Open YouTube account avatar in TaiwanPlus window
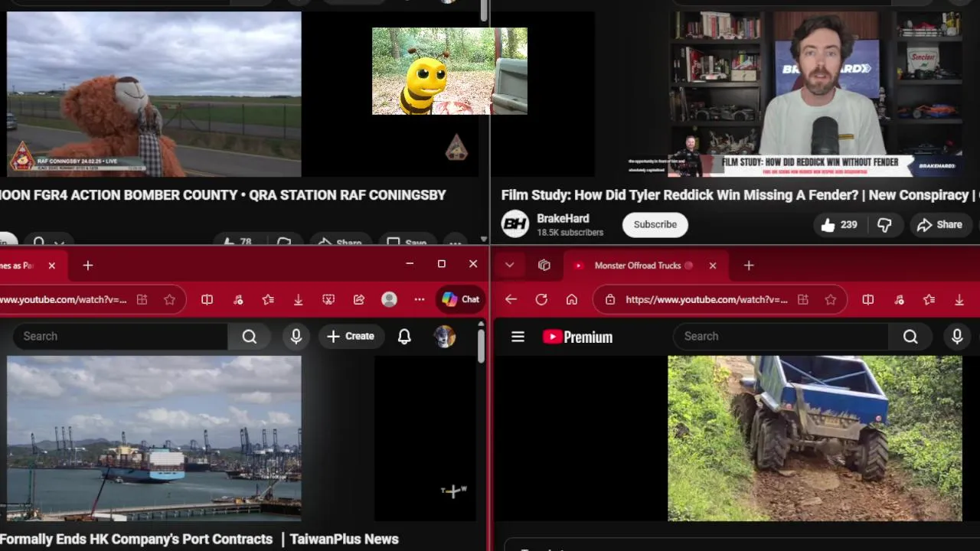This screenshot has height=551, width=980. (x=444, y=336)
